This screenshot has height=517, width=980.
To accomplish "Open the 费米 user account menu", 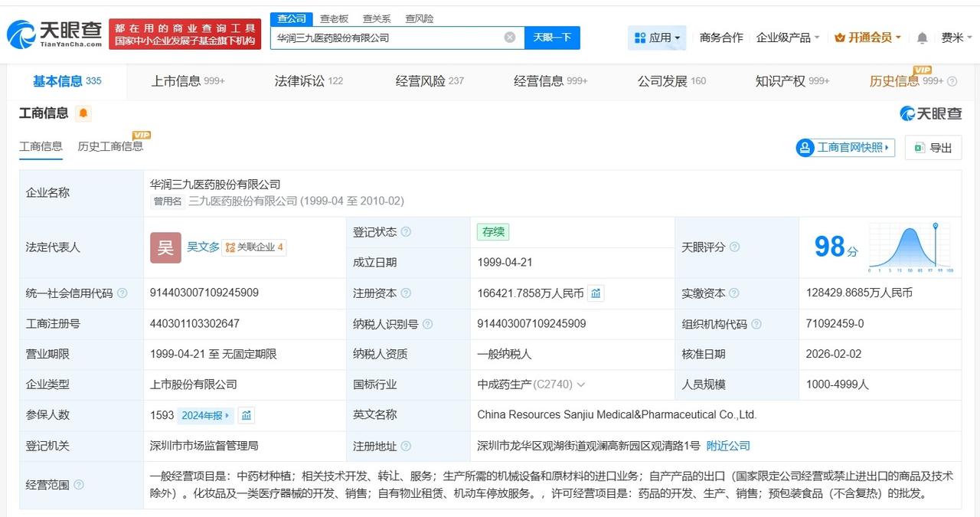I will pos(957,38).
